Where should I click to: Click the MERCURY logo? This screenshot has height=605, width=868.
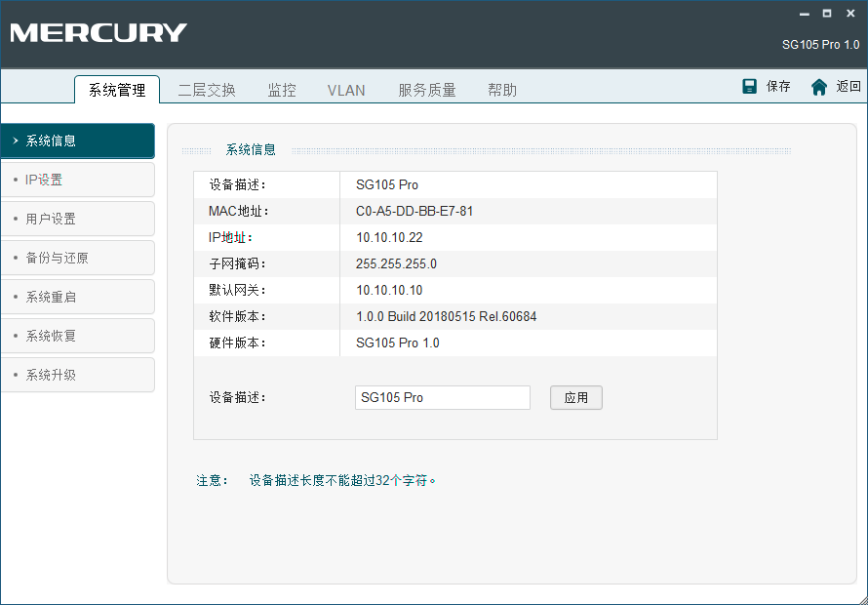tap(99, 32)
